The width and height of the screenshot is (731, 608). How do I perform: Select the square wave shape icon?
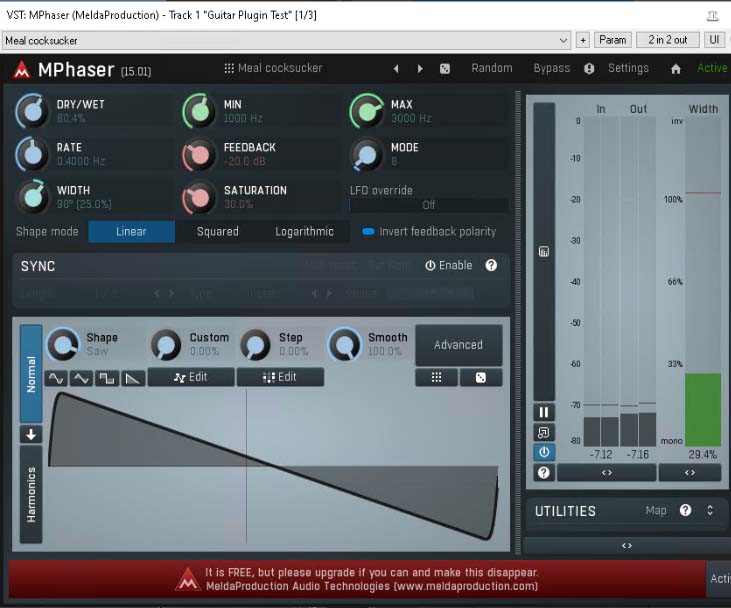coord(107,378)
